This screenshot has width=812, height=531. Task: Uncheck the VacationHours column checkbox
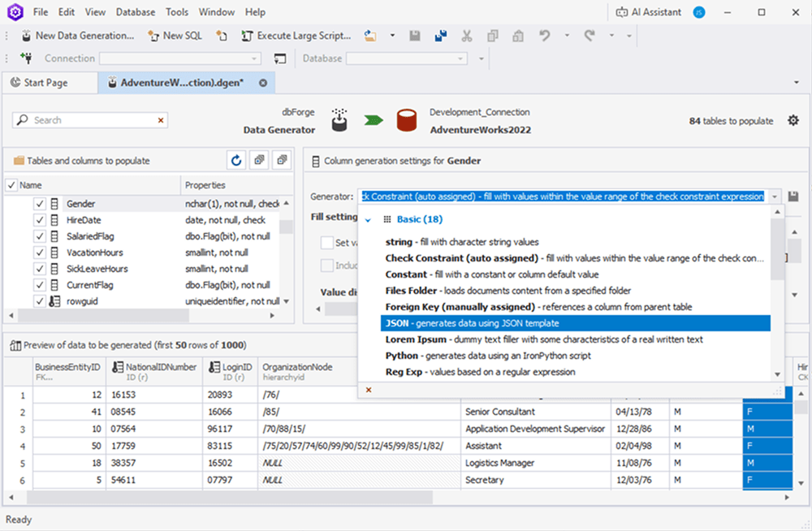click(x=39, y=253)
